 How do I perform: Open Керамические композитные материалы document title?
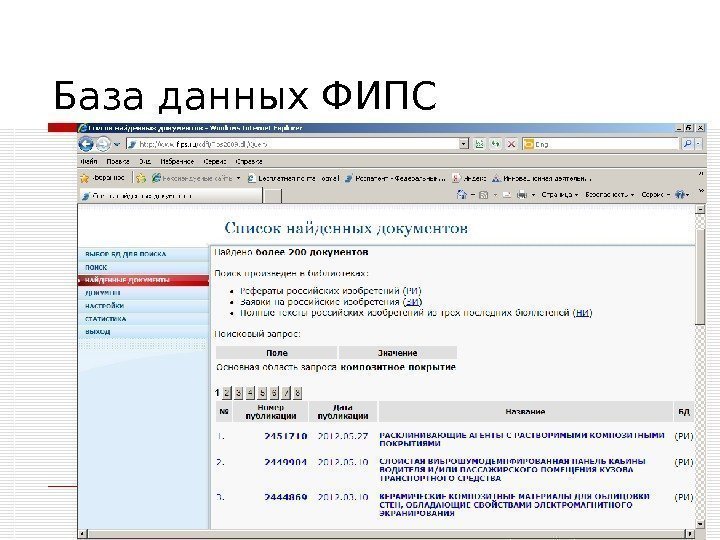514,505
